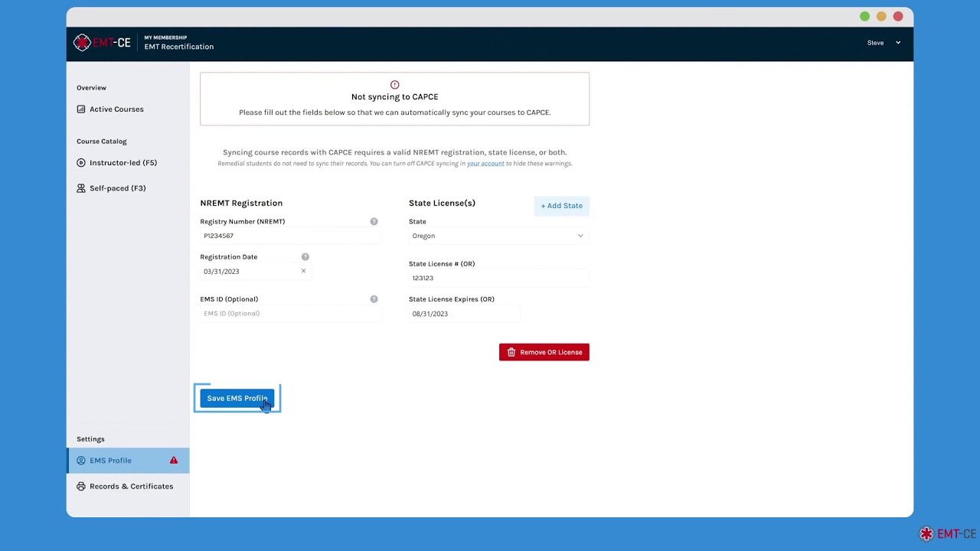Open Self-paced (F3) catalog
Viewport: 980px width, 551px height.
117,188
